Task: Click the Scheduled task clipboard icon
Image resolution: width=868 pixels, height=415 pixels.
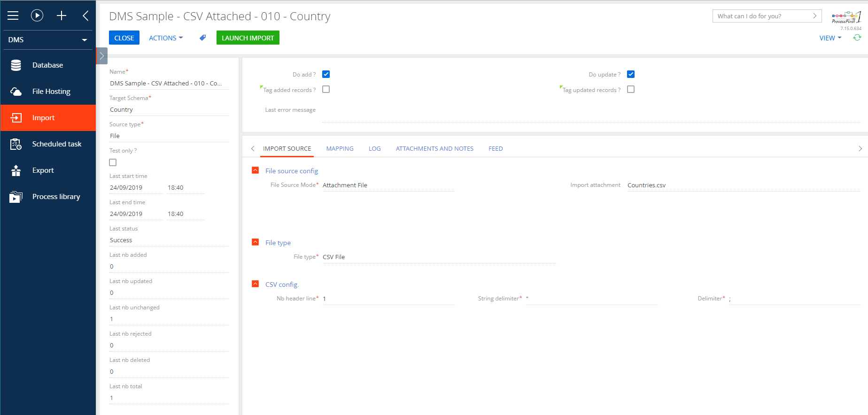Action: click(16, 144)
